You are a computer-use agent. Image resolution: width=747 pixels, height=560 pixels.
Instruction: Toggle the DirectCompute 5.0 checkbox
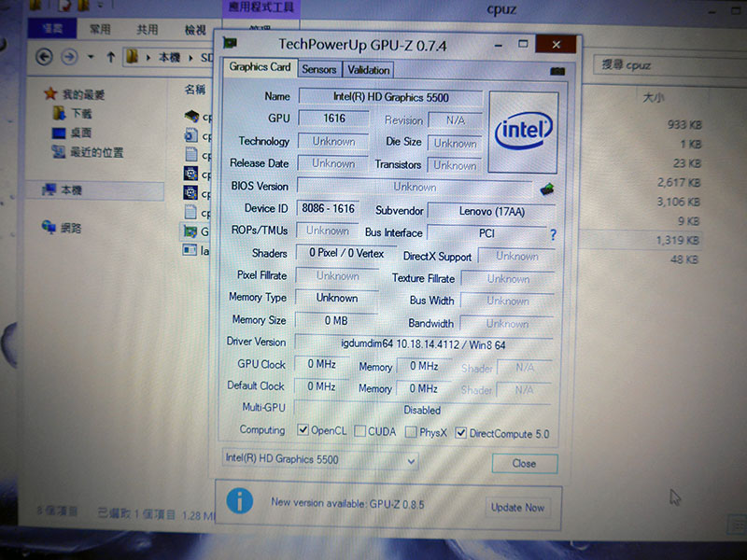[x=461, y=433]
